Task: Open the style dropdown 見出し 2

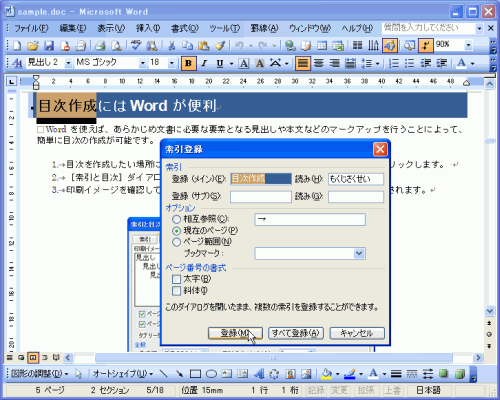Action: pyautogui.click(x=68, y=63)
